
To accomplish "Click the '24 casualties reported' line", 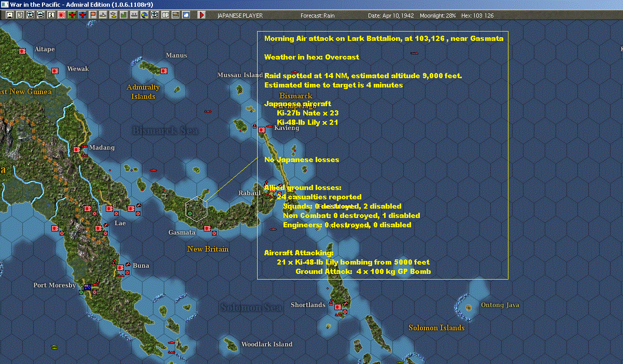I will click(319, 197).
